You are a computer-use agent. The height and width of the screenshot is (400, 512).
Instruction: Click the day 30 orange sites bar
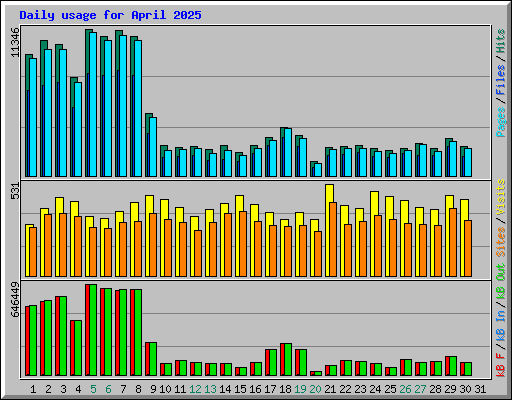pos(468,248)
